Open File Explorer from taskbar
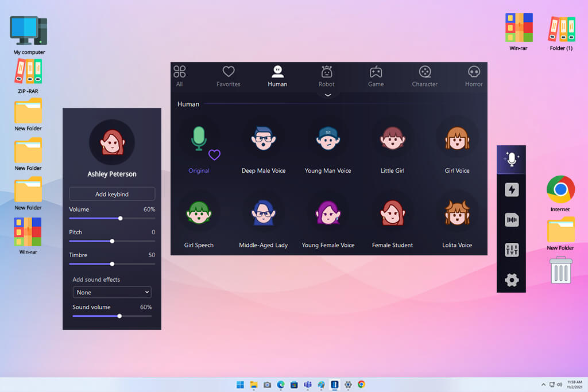Viewport: 588px width, 392px height. [253, 385]
